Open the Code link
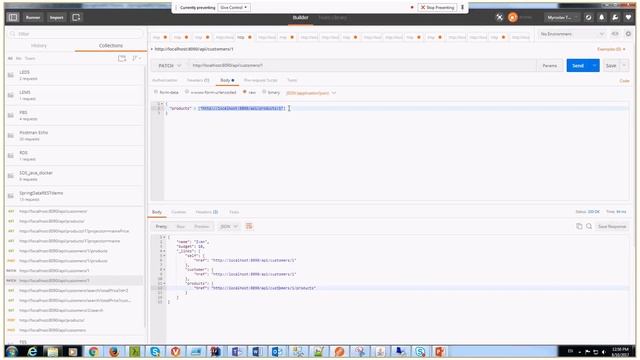 pyautogui.click(x=624, y=80)
